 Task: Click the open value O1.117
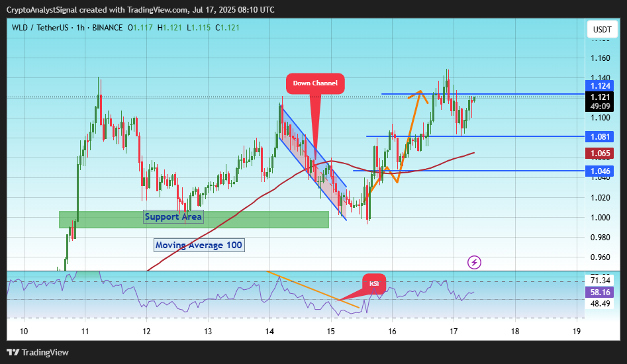[x=140, y=28]
